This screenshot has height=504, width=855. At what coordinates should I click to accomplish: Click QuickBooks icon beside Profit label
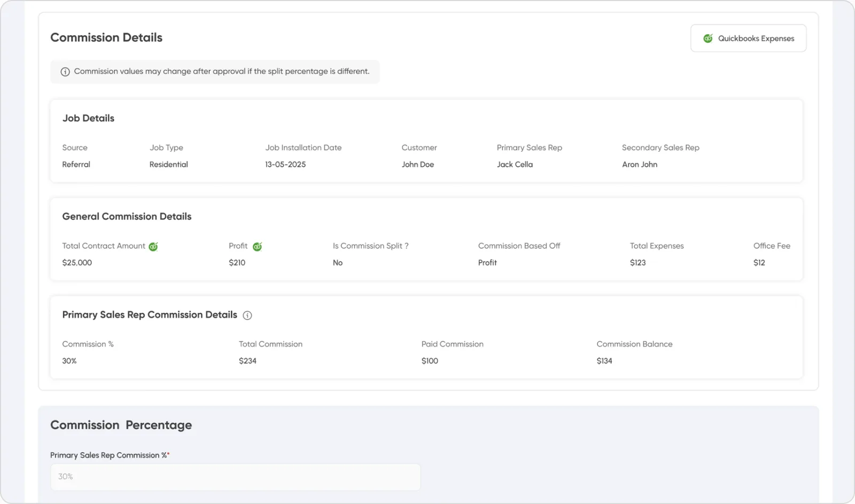tap(257, 246)
